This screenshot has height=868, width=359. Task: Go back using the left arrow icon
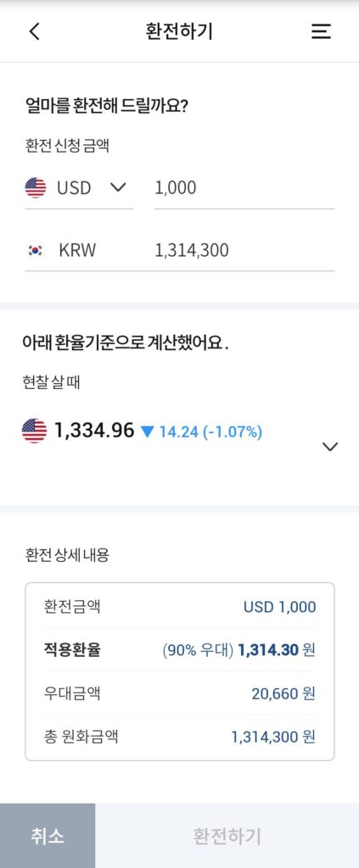(34, 31)
